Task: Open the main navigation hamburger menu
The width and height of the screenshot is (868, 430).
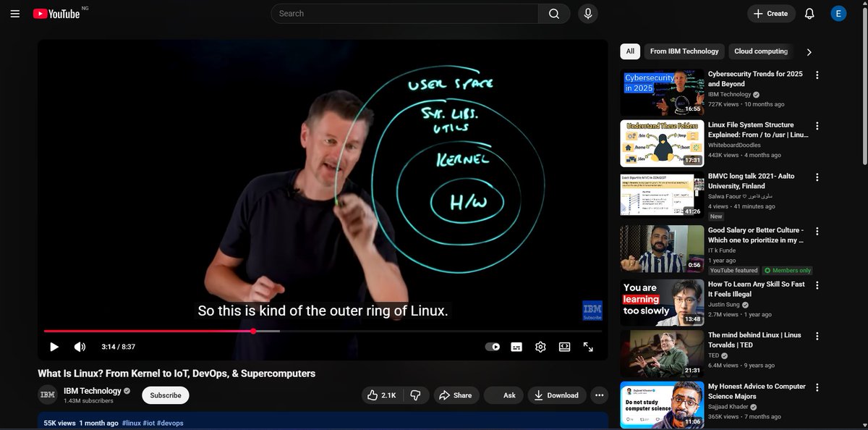Action: pos(14,13)
